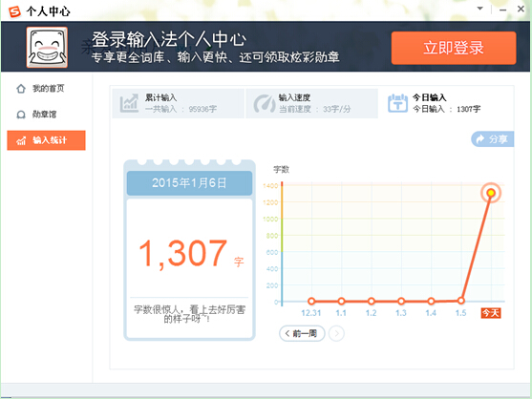
Task: Click the Sogou logo in title bar
Action: point(14,11)
